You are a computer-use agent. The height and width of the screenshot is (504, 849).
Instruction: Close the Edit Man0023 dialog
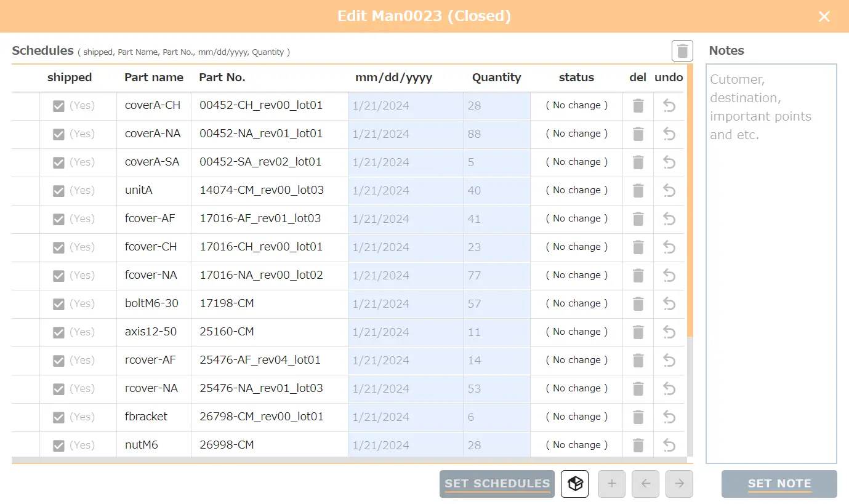coord(824,17)
